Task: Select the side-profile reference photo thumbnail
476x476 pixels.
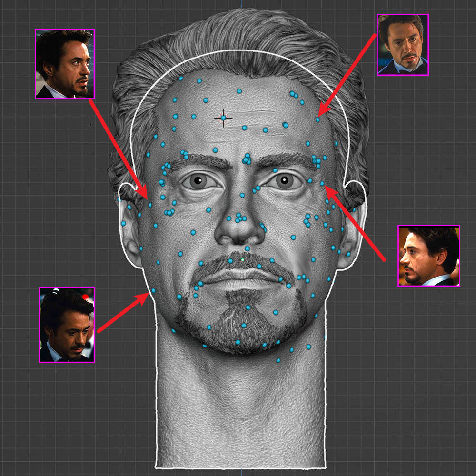Action: (428, 256)
